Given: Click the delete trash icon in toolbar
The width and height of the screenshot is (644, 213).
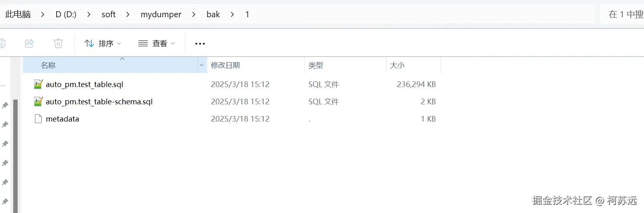Looking at the screenshot, I should click(58, 43).
